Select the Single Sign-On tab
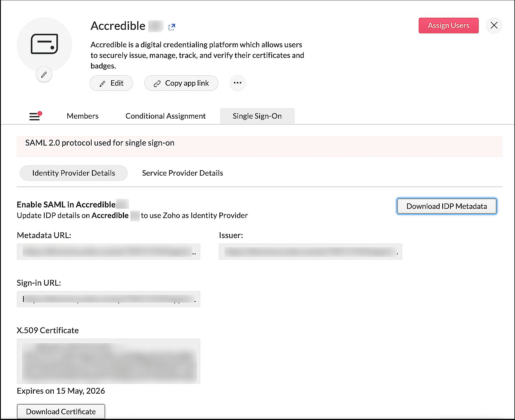 [257, 116]
